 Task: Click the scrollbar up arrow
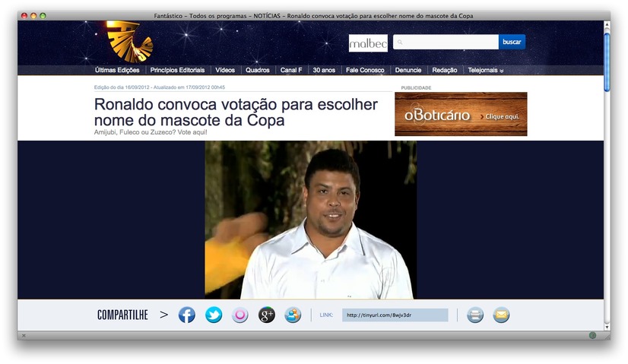(607, 25)
